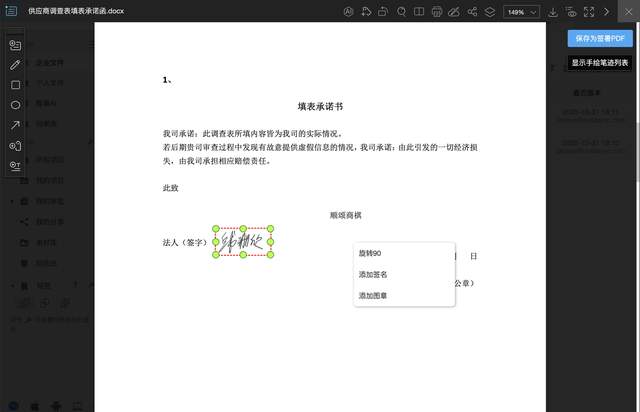This screenshot has width=640, height=412.
Task: Click the file name 供应商调查表填表承诺函.docx
Action: pos(76,11)
